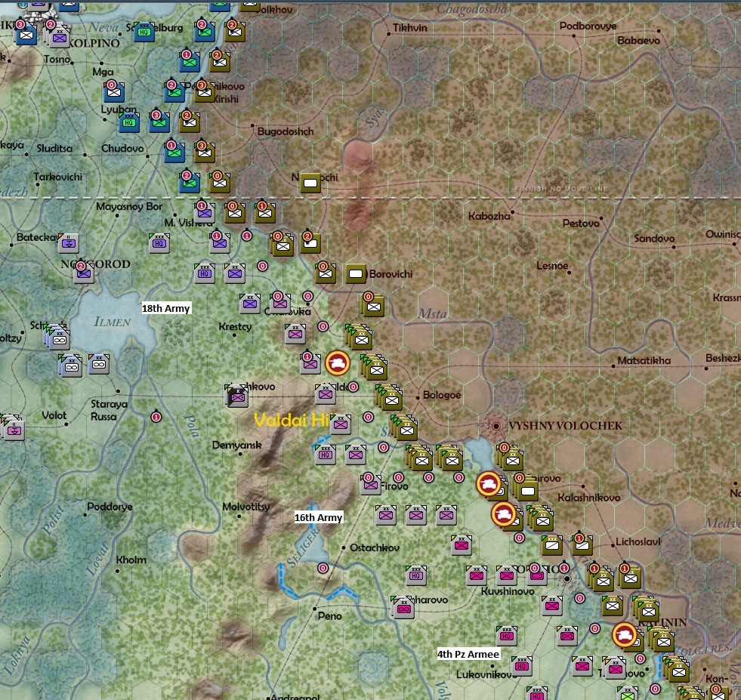Click the Bologoe town label

tap(441, 395)
